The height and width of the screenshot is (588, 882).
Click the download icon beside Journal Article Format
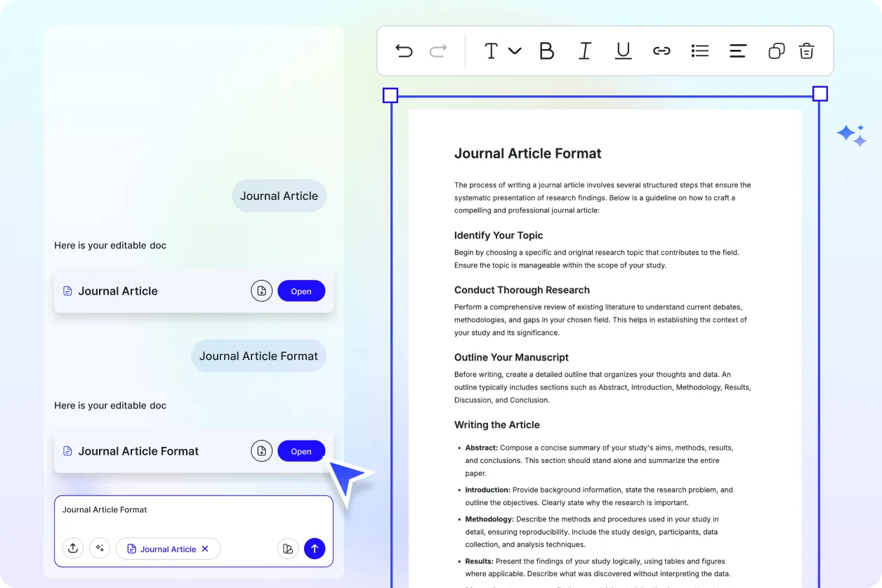click(261, 450)
